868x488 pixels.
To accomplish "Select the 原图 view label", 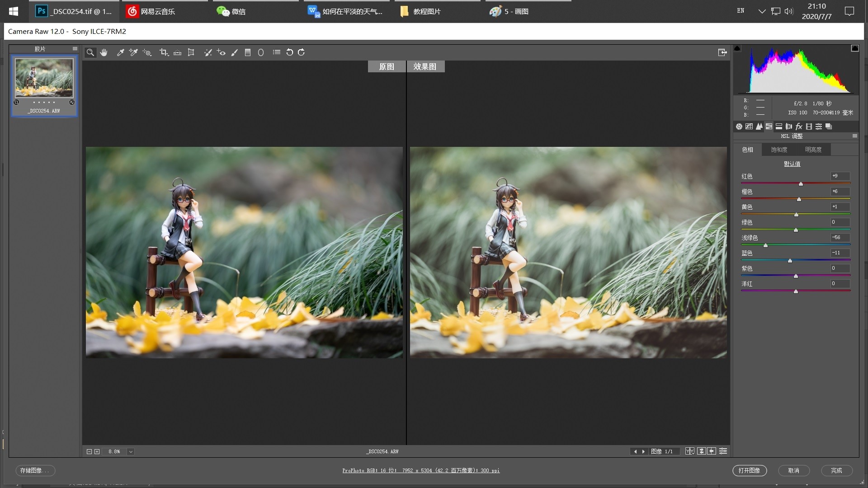I will [x=387, y=66].
